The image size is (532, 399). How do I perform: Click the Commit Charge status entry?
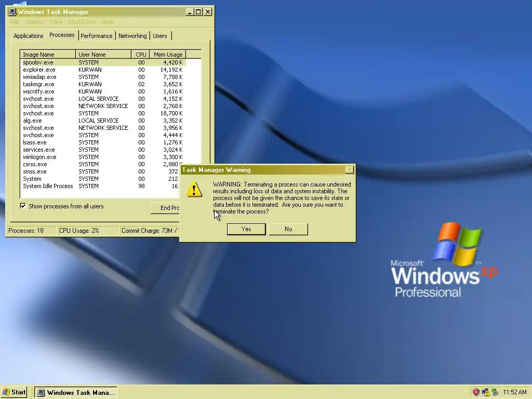pyautogui.click(x=150, y=231)
